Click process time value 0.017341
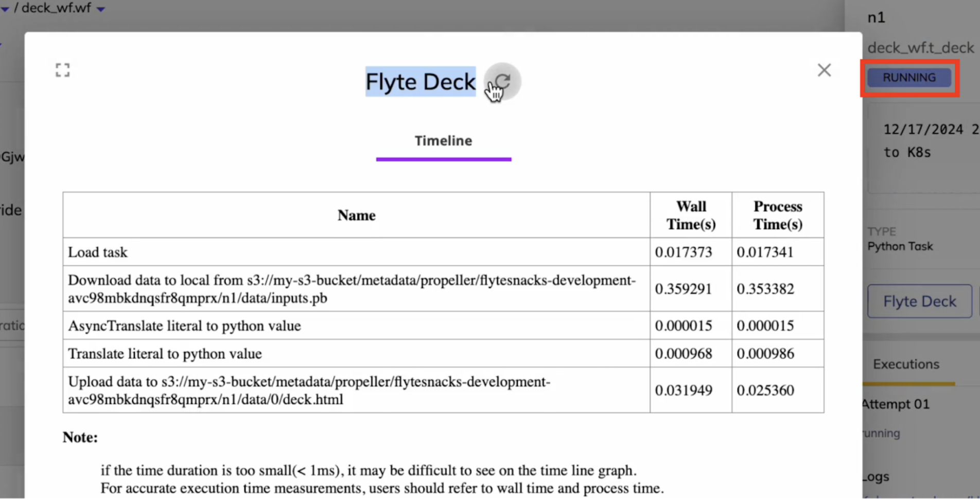This screenshot has height=500, width=980. click(765, 252)
